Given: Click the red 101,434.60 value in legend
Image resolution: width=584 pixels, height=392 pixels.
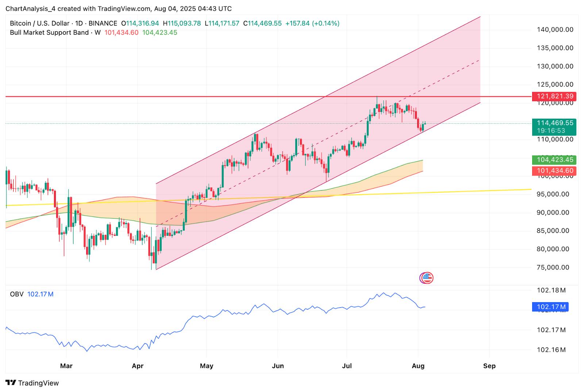Looking at the screenshot, I should [x=122, y=32].
